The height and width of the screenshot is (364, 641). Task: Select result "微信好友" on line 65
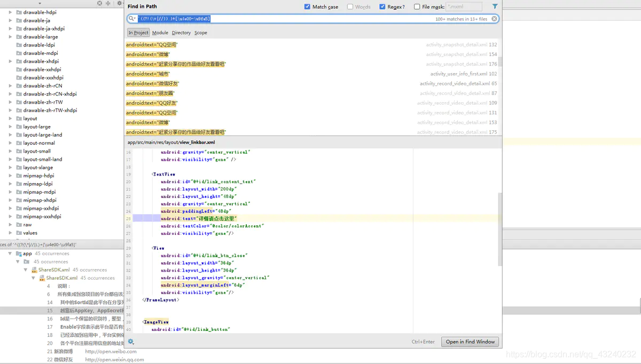[x=311, y=84]
